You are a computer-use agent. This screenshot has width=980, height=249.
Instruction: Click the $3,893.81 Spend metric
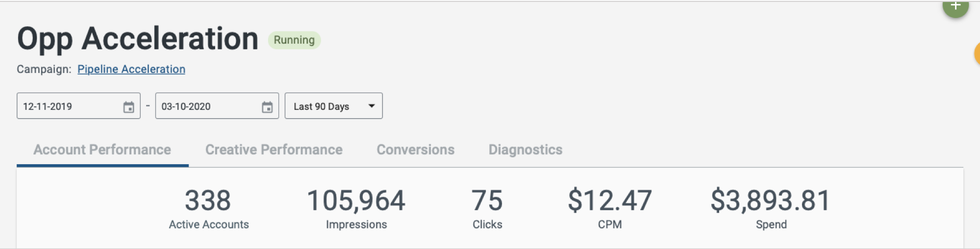(x=771, y=209)
